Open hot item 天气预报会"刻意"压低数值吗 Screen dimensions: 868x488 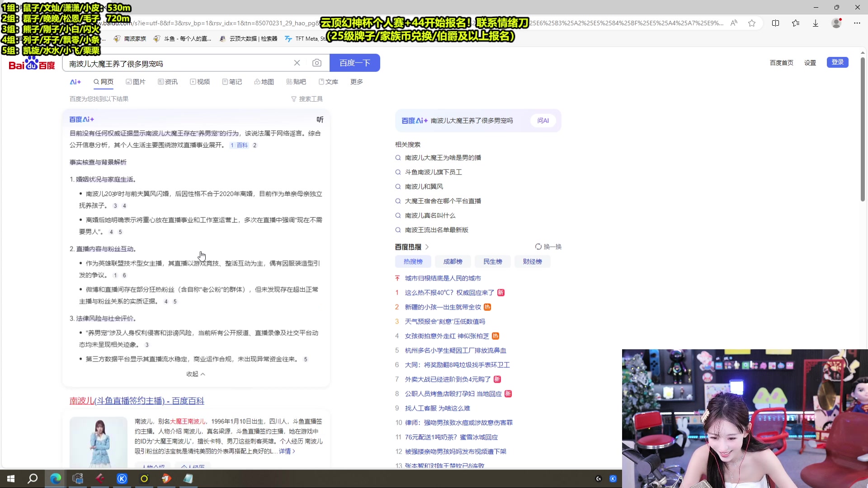(445, 322)
